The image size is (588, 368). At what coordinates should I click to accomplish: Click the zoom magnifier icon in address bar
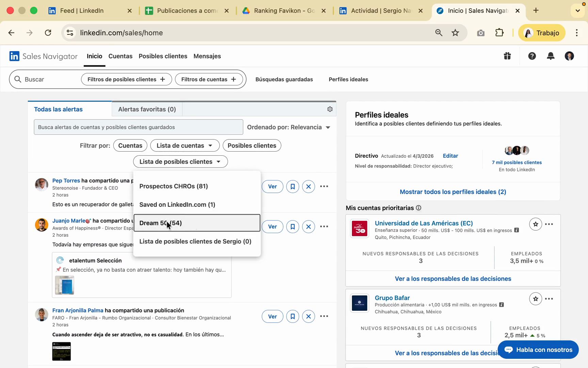click(439, 33)
